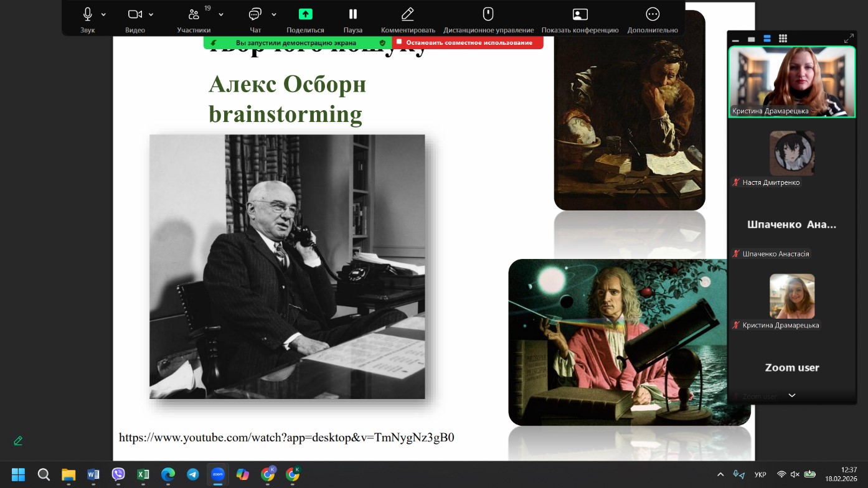Open the Чат chat panel
This screenshot has height=488, width=868.
[255, 19]
